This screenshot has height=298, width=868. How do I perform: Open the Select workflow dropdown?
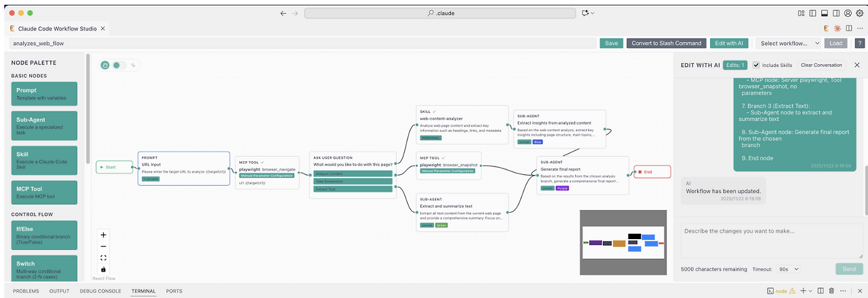point(789,43)
